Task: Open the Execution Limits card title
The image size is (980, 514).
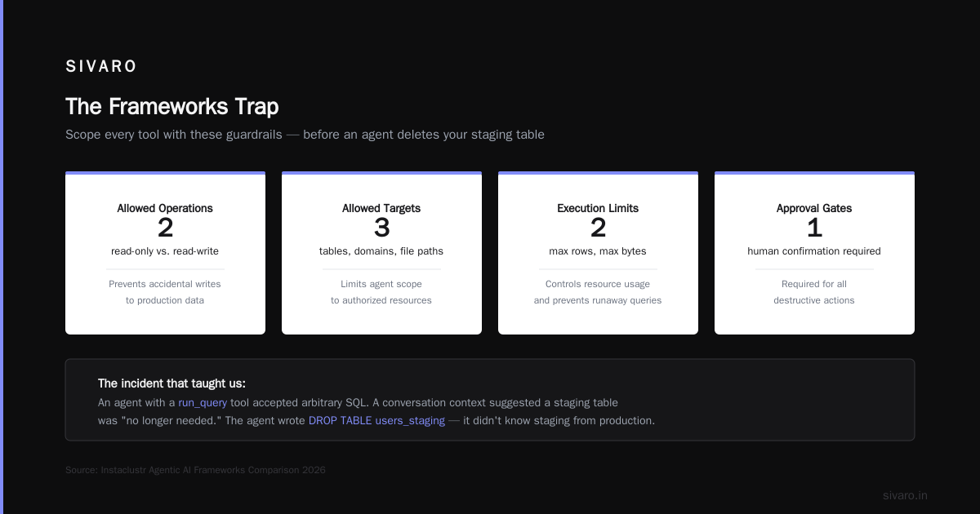Action: (598, 208)
